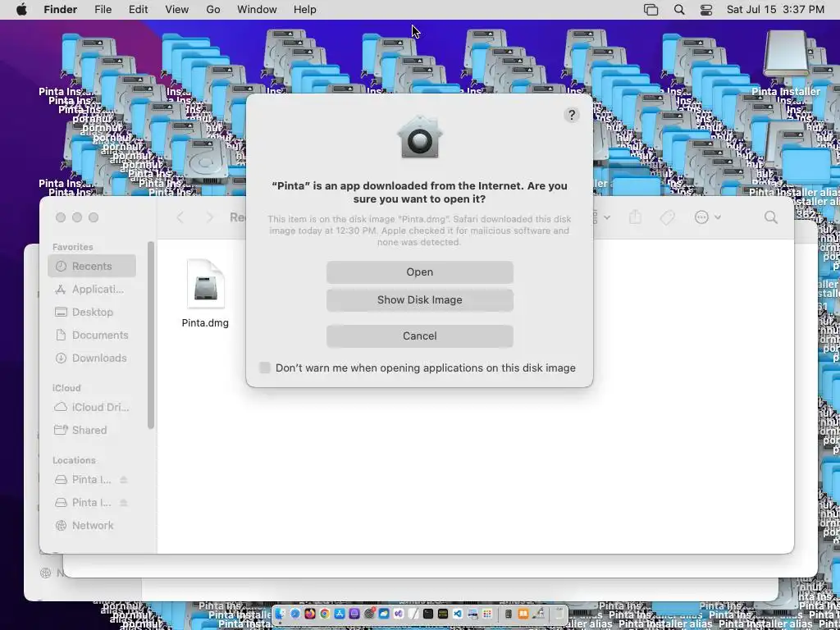
Task: Open Desktop in the Finder sidebar
Action: 92,312
